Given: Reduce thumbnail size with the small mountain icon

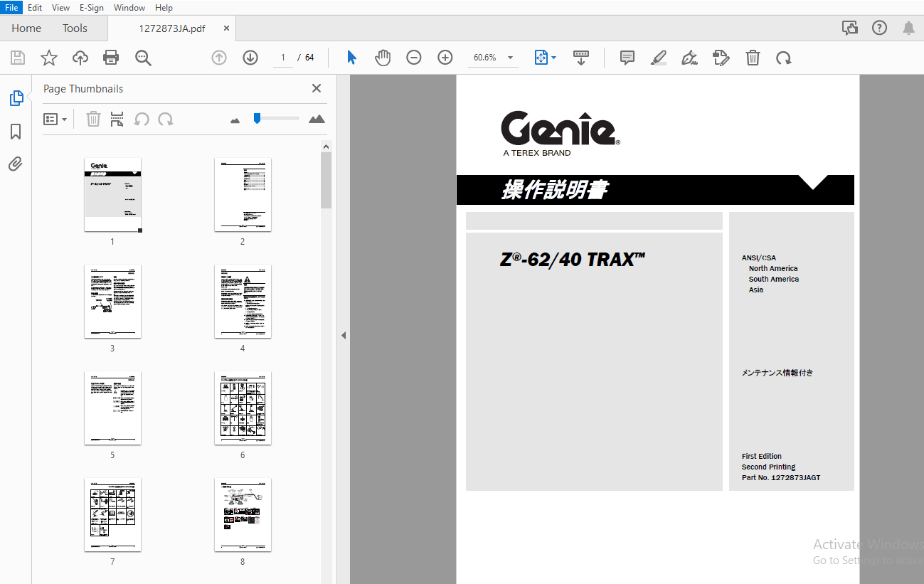Looking at the screenshot, I should (x=235, y=120).
